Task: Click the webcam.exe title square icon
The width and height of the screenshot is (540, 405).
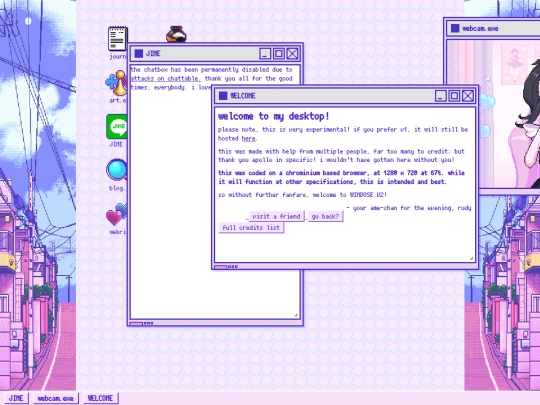Action: coord(455,28)
